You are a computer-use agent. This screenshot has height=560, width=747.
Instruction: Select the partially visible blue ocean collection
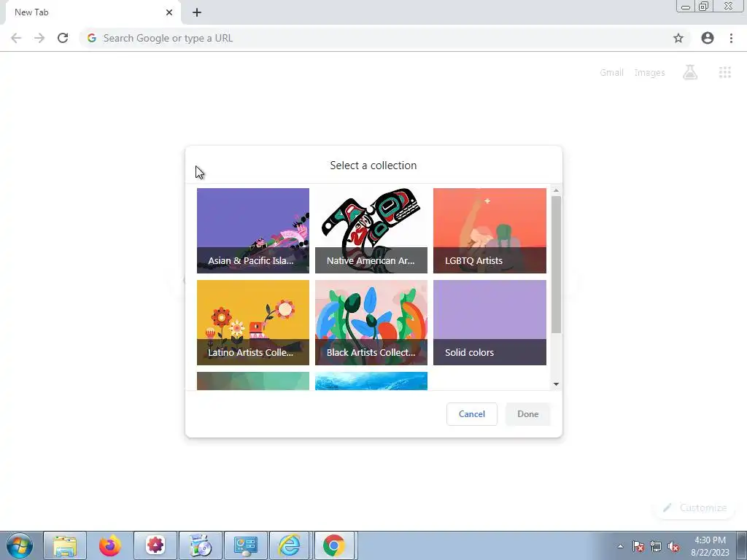point(371,381)
